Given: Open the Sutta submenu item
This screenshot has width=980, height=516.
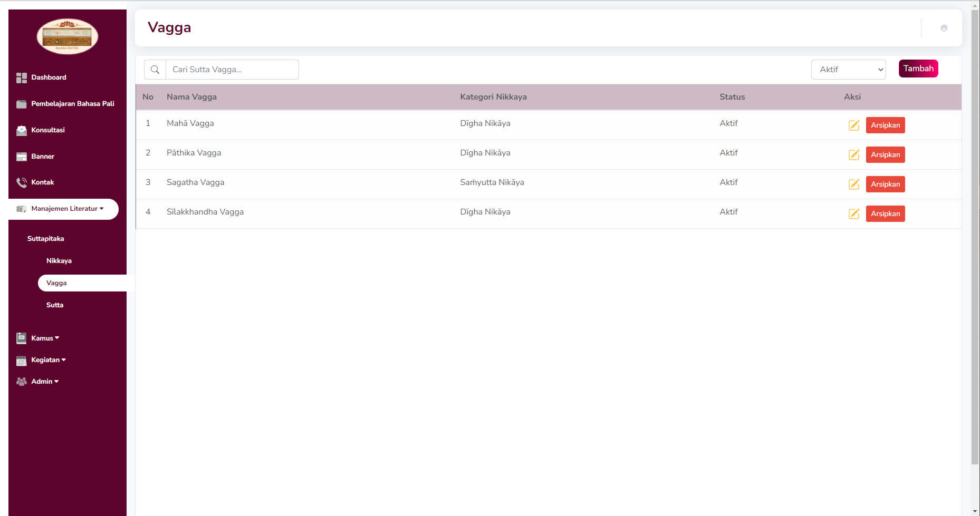Looking at the screenshot, I should 55,305.
